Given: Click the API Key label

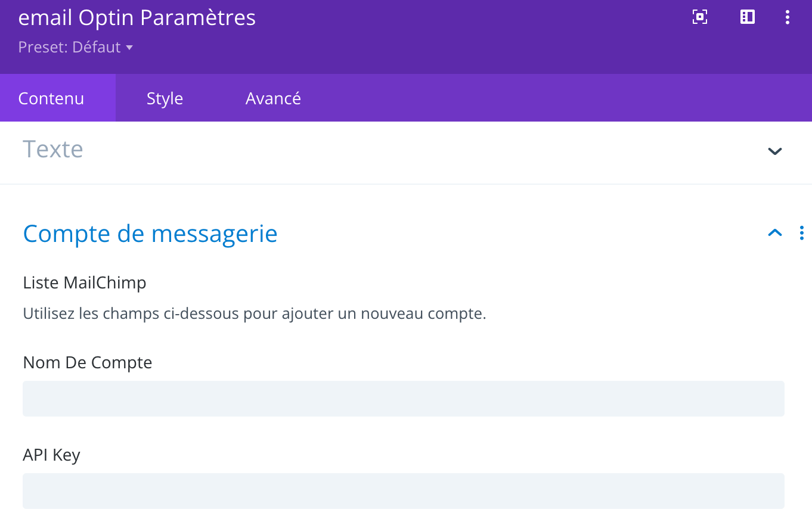Looking at the screenshot, I should (x=51, y=455).
